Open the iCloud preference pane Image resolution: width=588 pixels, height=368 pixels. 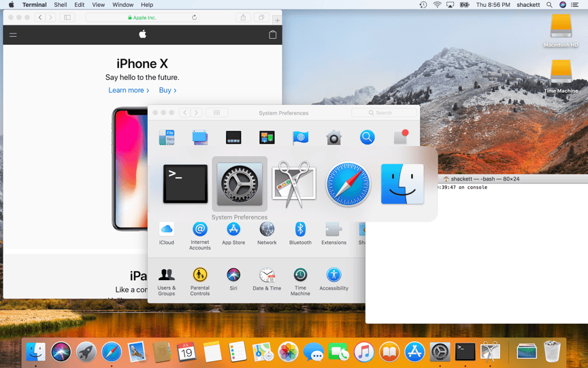pos(167,234)
